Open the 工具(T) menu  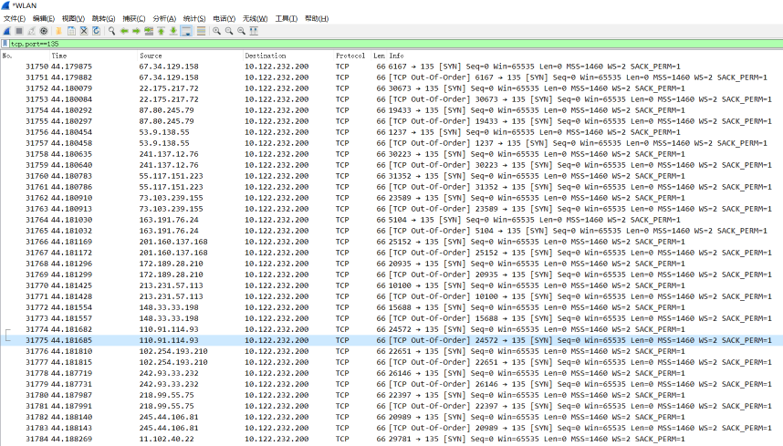coord(286,18)
